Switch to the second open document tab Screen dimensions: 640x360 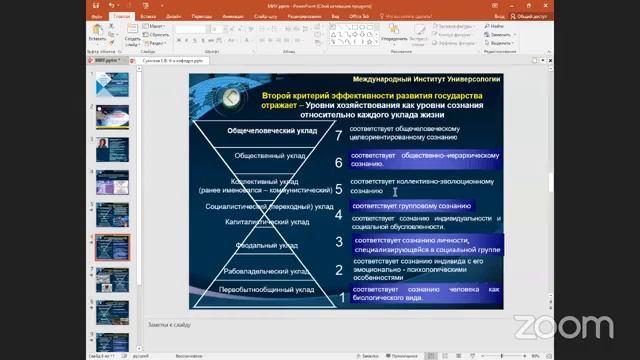coord(169,60)
